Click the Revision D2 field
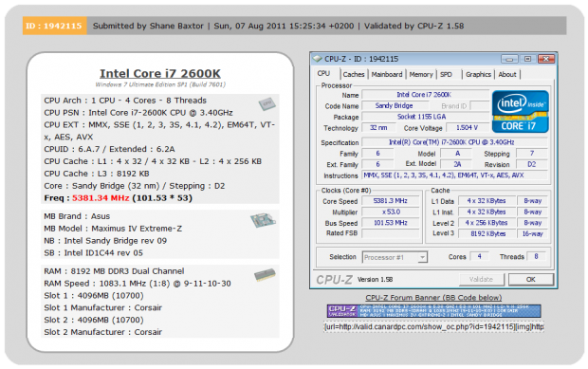The image size is (588, 369). click(x=532, y=164)
